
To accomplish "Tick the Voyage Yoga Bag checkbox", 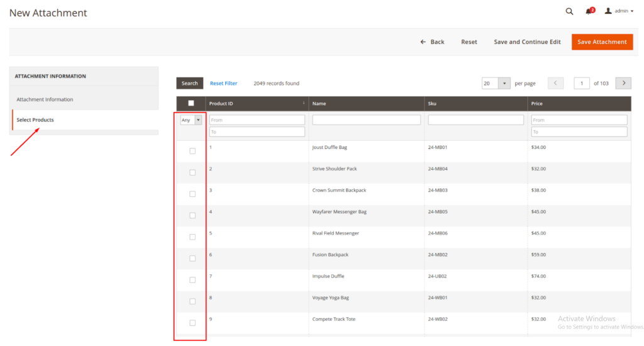I will [x=192, y=301].
